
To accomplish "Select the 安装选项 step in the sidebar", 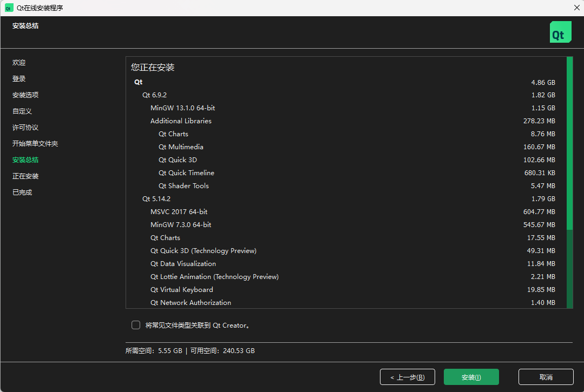I will [25, 95].
